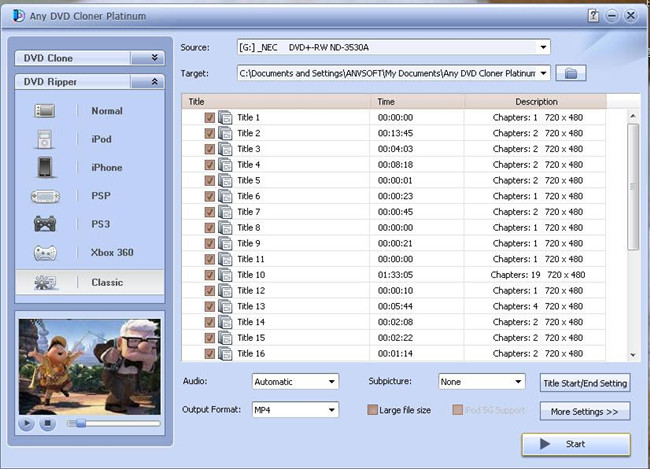Click the title icon beside Title 6
This screenshot has width=650, height=469.
(225, 197)
